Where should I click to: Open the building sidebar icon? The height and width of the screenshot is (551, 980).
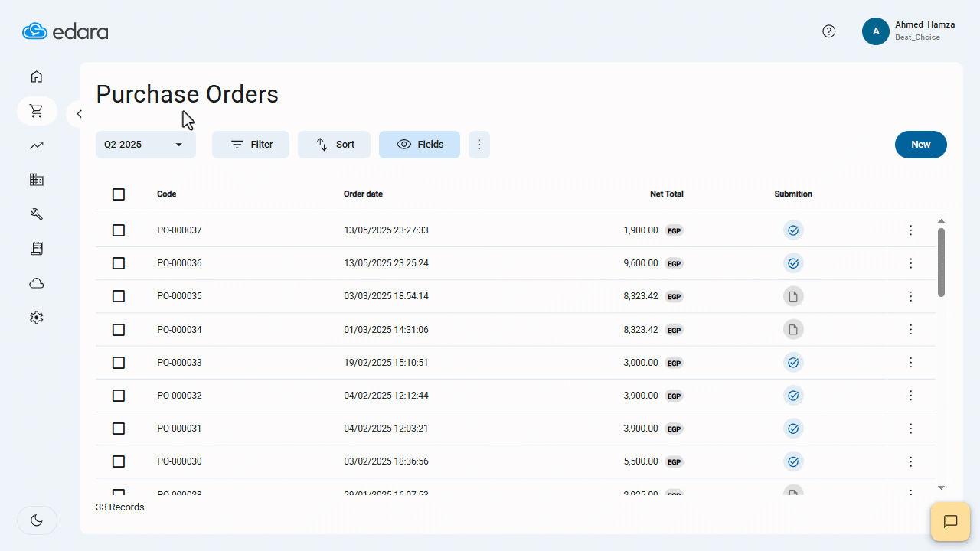tap(37, 180)
